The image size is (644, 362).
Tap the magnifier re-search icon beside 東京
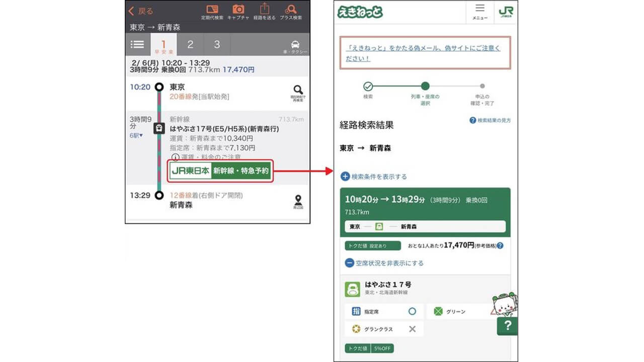tap(298, 92)
